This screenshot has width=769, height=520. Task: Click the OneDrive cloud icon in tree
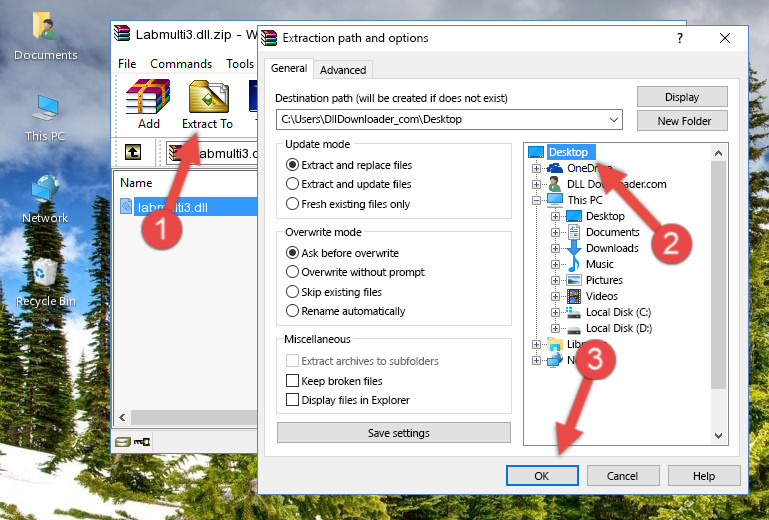pos(555,168)
